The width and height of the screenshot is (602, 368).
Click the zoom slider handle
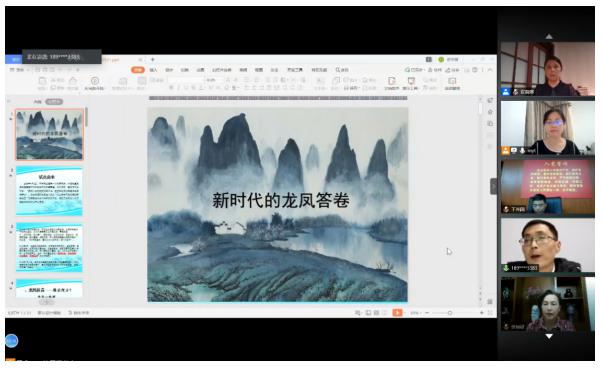(450, 313)
